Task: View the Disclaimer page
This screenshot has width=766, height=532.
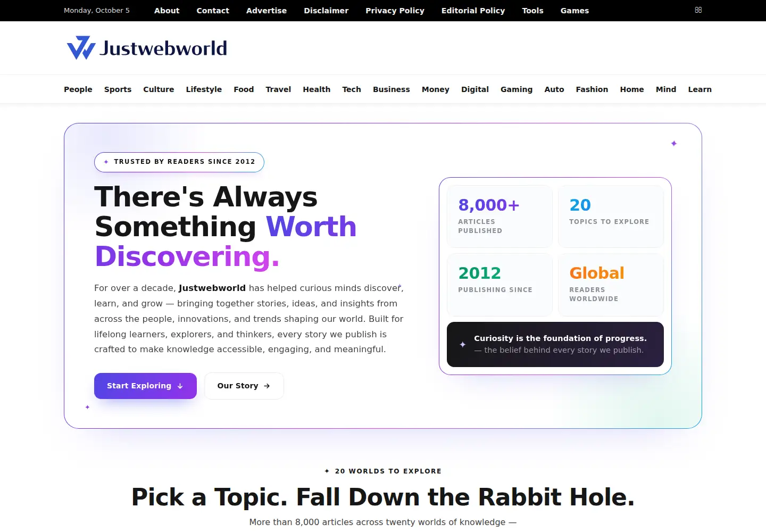Action: click(326, 11)
